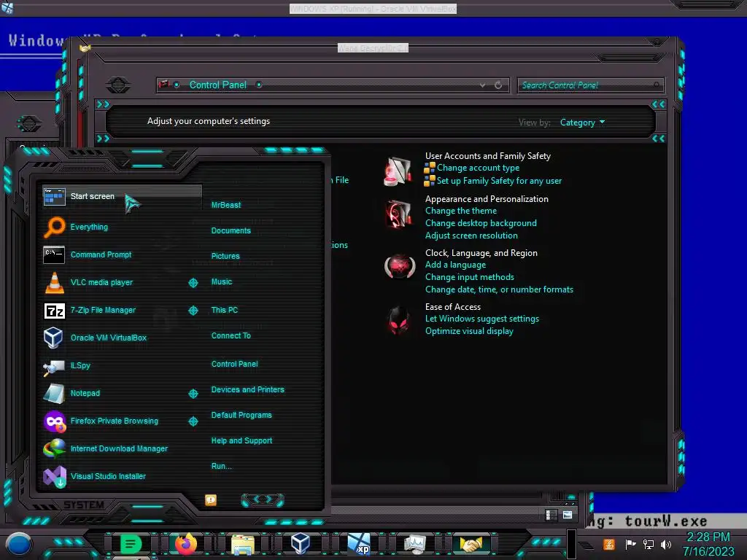
Task: Click Change account type link
Action: click(479, 168)
